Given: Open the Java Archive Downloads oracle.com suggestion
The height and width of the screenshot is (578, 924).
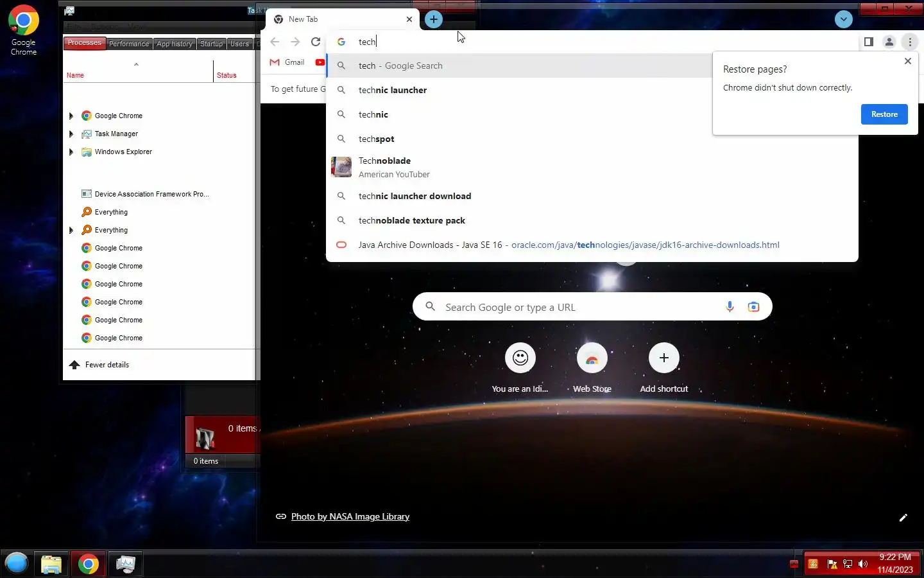Looking at the screenshot, I should [x=592, y=245].
